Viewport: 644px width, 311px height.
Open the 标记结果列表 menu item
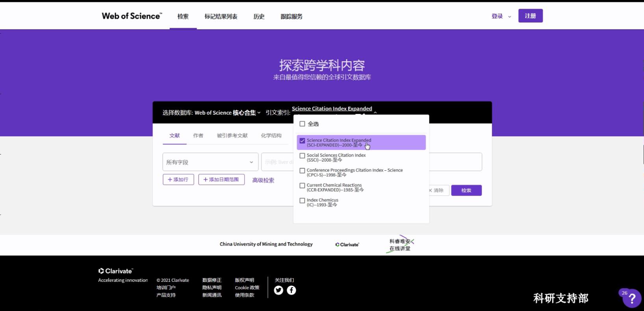[221, 17]
